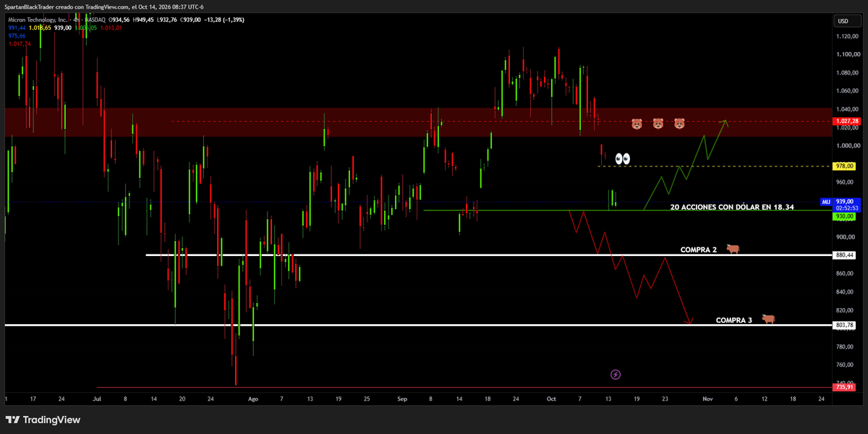The height and width of the screenshot is (434, 868).
Task: Click the −13,28 (−1,39%) change value
Action: coord(224,20)
